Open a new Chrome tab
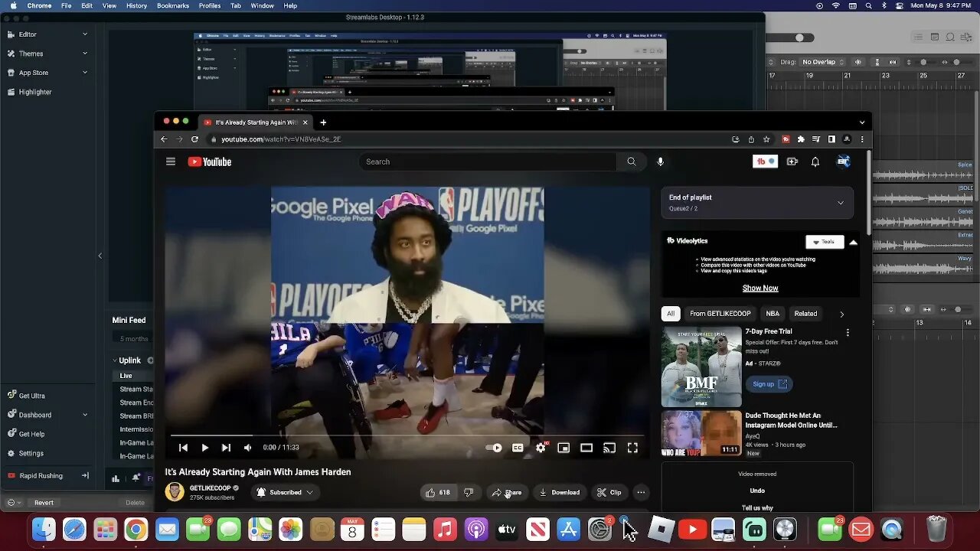Image resolution: width=980 pixels, height=551 pixels. 323,122
